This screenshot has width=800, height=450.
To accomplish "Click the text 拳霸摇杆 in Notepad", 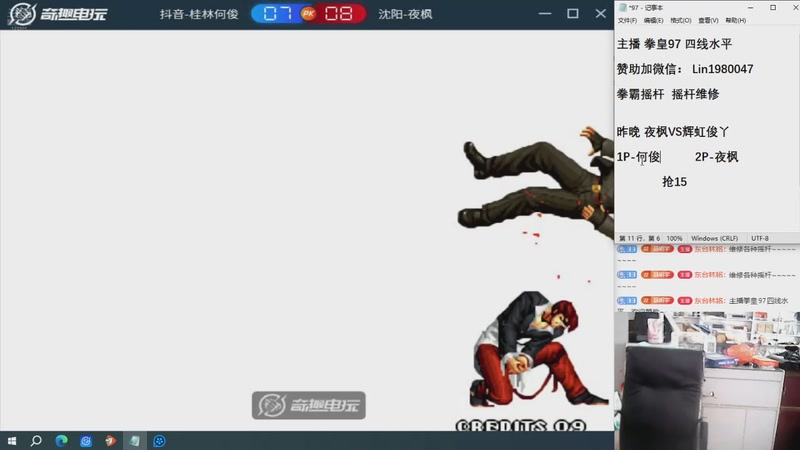I will (640, 94).
